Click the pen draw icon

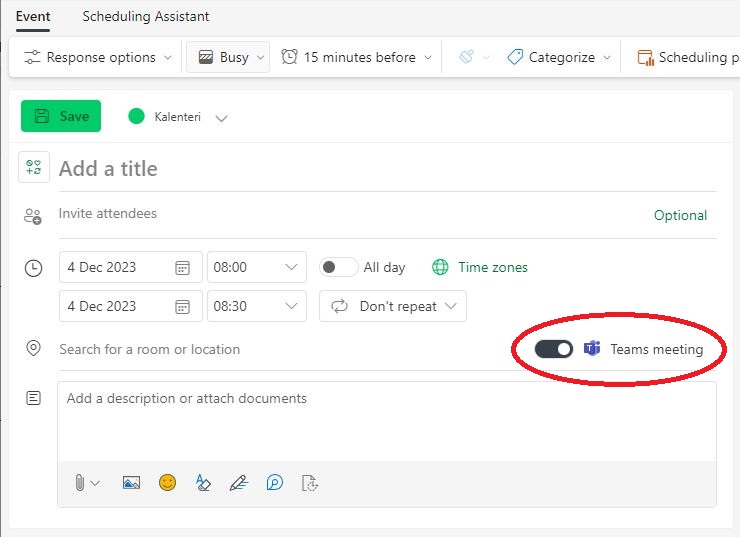[x=238, y=482]
